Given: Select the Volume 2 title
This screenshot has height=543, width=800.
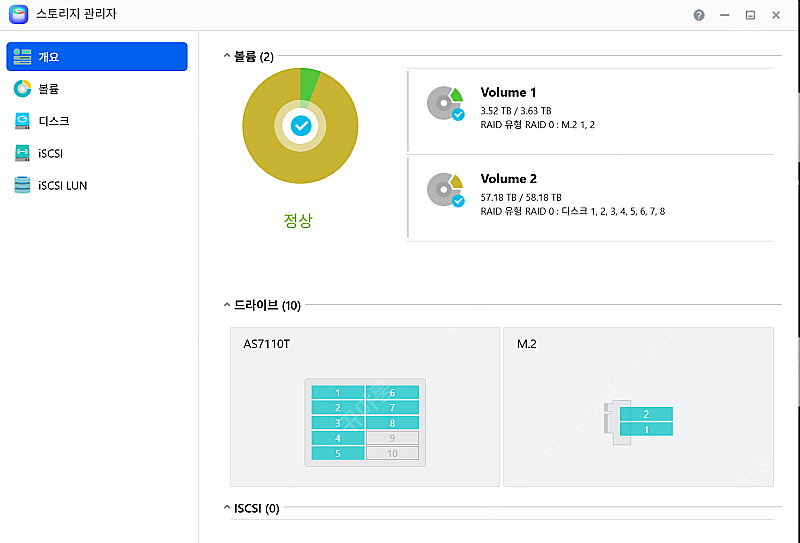Looking at the screenshot, I should [x=508, y=179].
